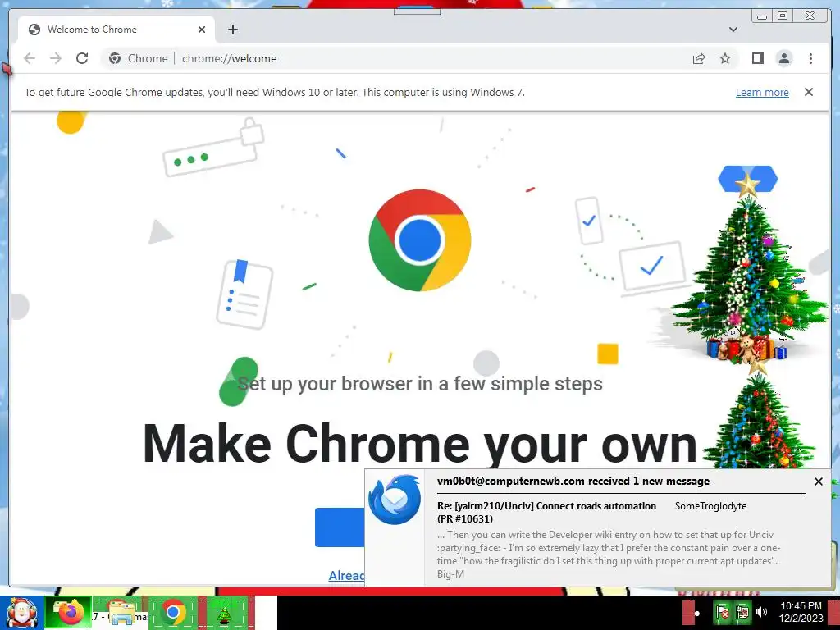Screen dimensions: 840x630
Task: Expand the tab search chevron
Action: click(x=733, y=30)
